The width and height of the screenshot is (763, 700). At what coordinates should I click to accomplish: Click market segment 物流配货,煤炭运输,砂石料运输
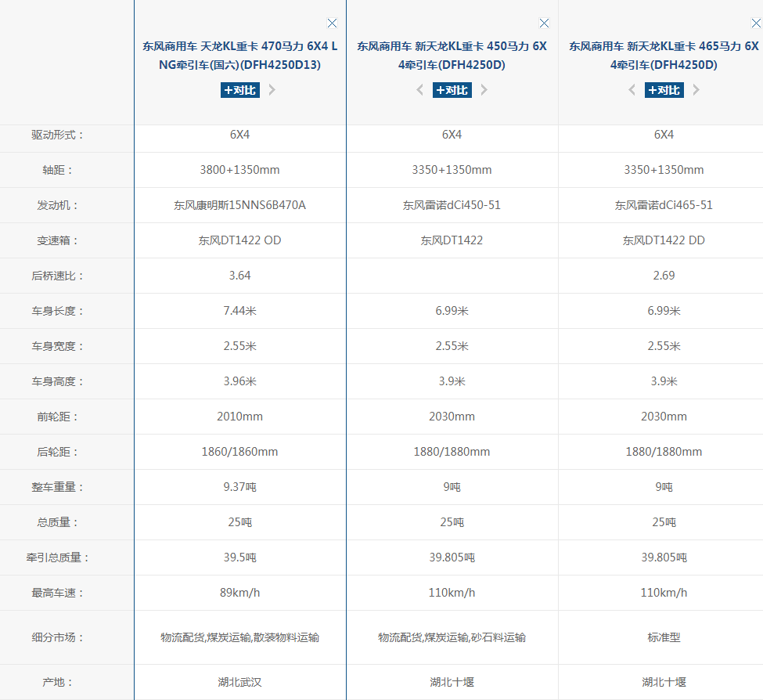tap(452, 637)
